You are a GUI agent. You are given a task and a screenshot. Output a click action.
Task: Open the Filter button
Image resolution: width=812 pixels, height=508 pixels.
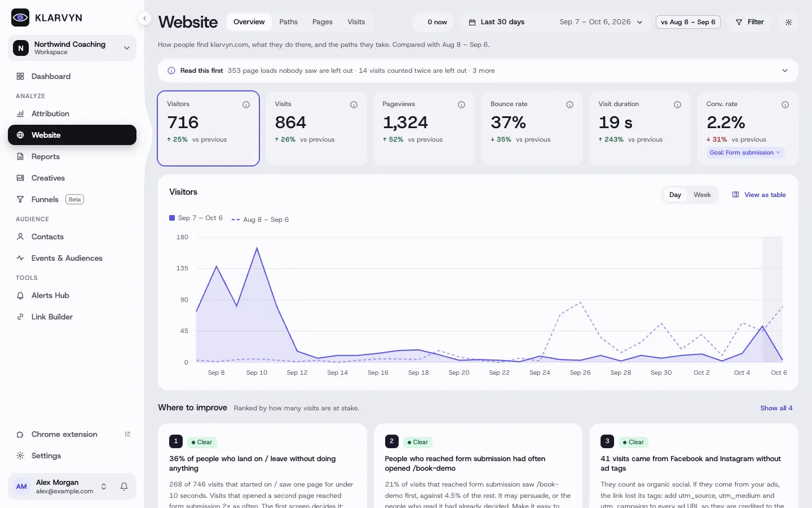(749, 22)
